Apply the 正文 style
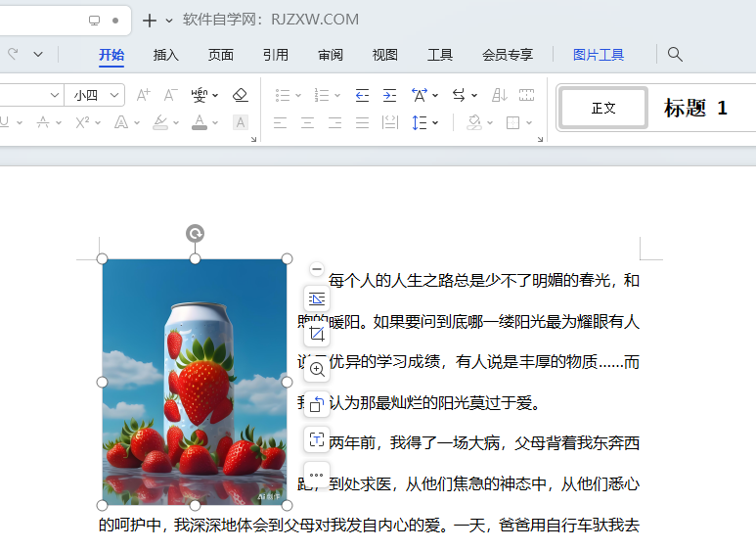Screen dimensions: 756x550 point(603,108)
